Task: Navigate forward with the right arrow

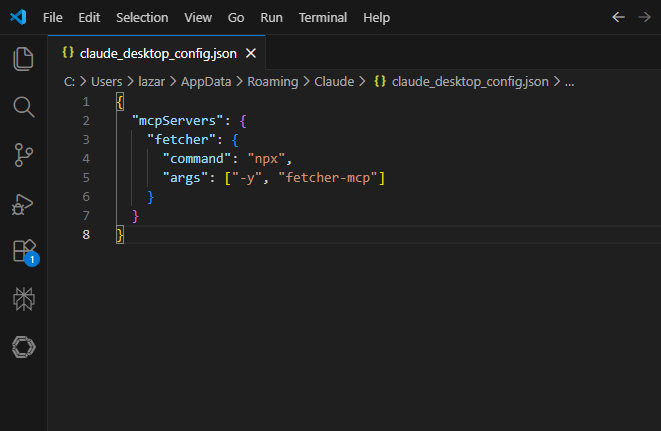Action: [645, 17]
